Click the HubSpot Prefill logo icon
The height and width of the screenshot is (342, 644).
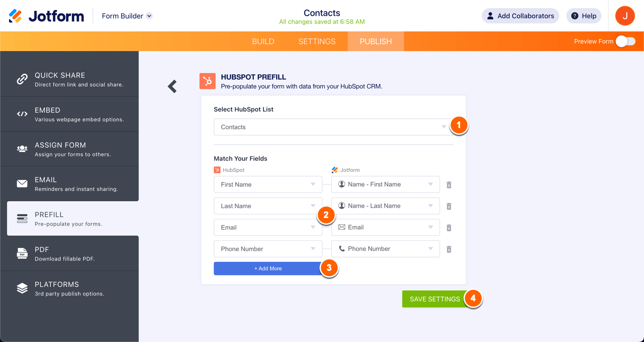[208, 81]
